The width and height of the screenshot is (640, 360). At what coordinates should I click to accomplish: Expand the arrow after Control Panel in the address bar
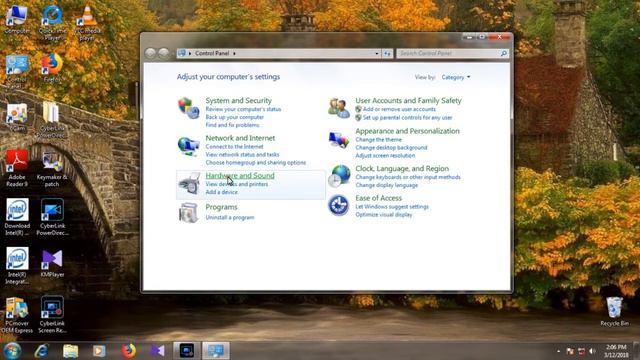(x=234, y=53)
